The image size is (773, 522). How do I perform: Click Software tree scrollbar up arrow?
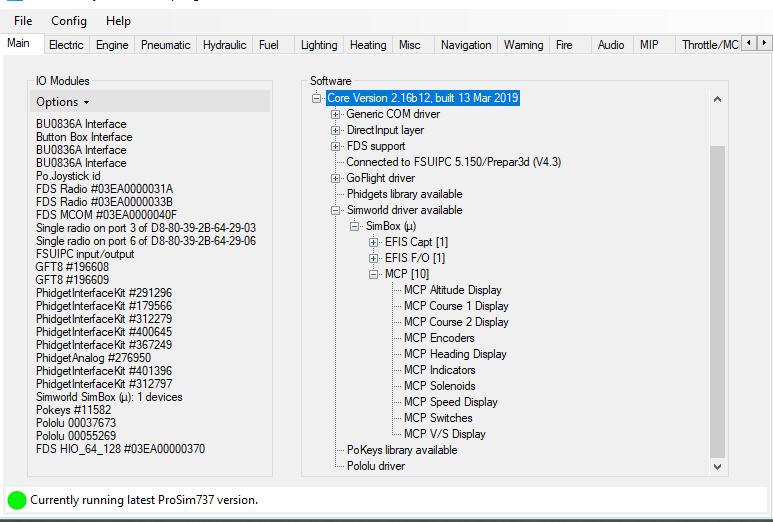(x=717, y=100)
